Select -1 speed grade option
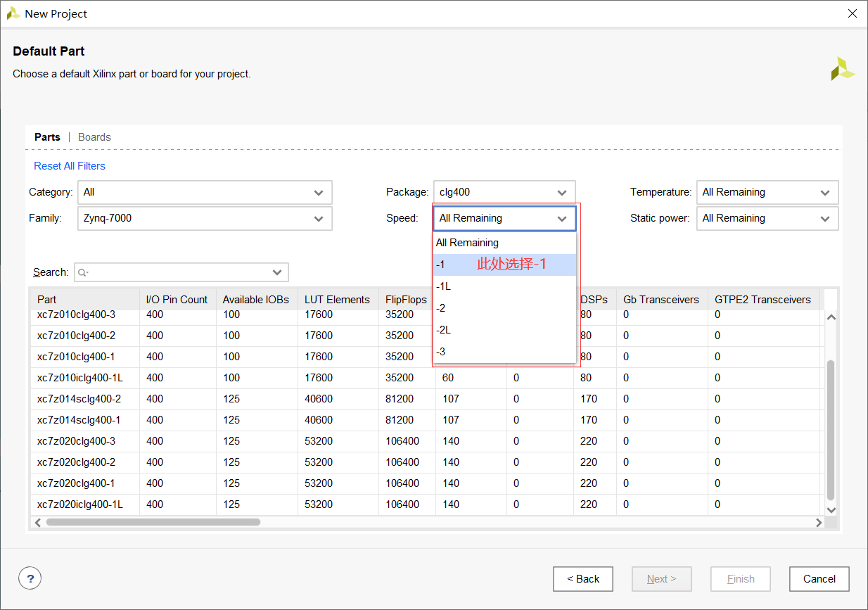 (x=504, y=265)
